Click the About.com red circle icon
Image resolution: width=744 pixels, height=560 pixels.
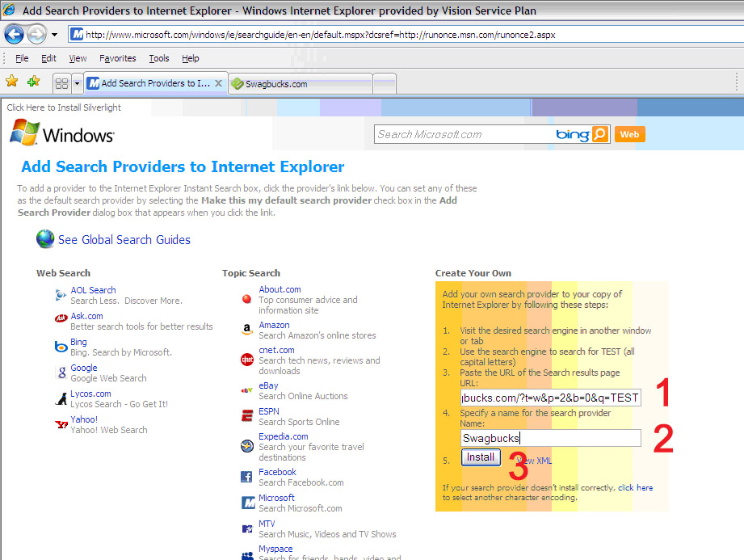click(246, 299)
